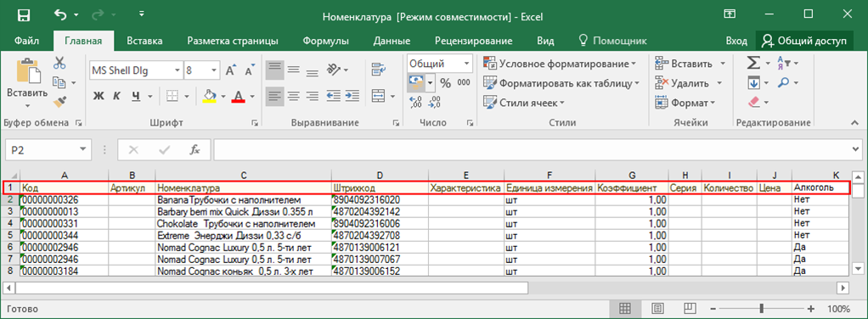Apply thousands separator format (000)

click(x=464, y=83)
